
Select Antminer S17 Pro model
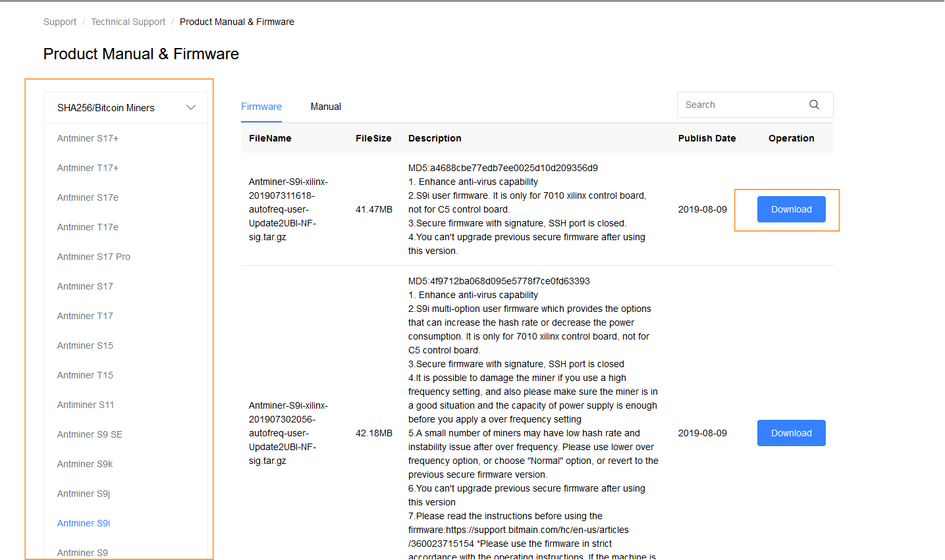94,257
